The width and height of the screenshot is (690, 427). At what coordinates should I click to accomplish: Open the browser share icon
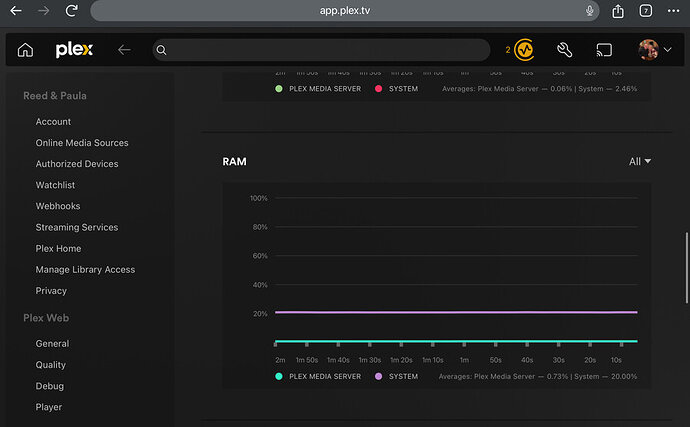(618, 11)
